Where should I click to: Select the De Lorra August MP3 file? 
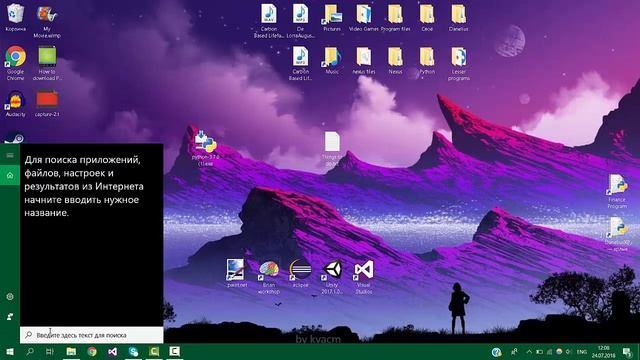pyautogui.click(x=300, y=20)
